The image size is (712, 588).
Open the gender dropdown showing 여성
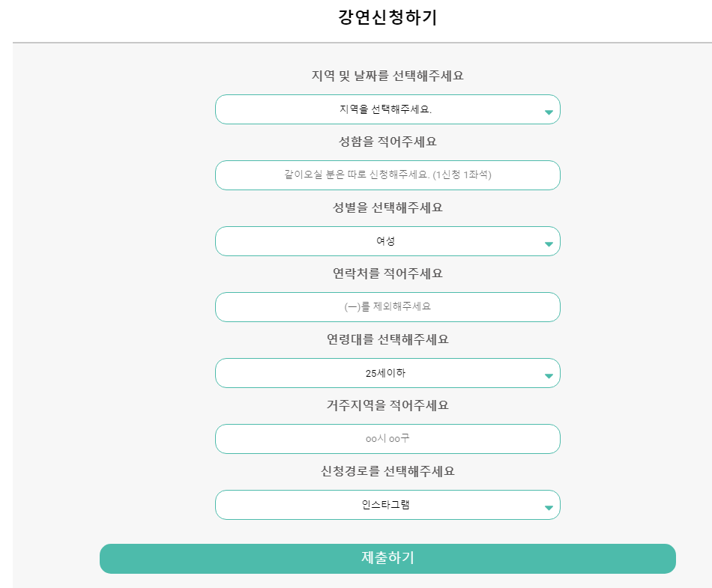point(387,241)
